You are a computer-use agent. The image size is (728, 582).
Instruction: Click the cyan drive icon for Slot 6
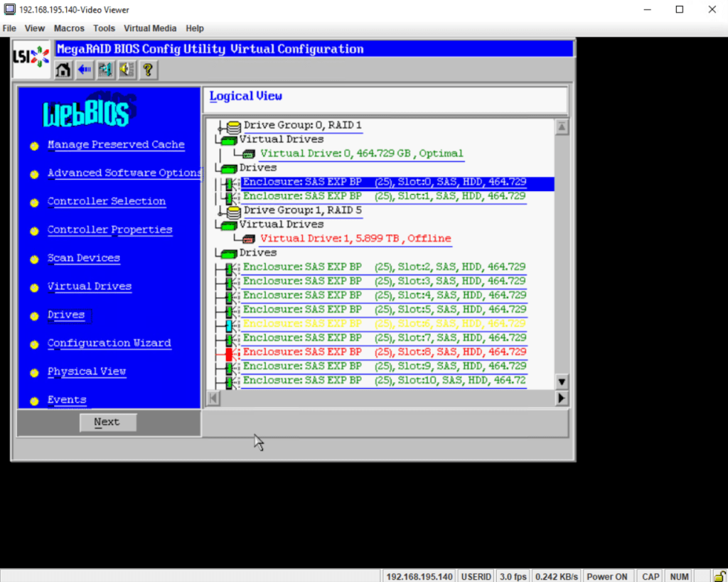pos(229,325)
